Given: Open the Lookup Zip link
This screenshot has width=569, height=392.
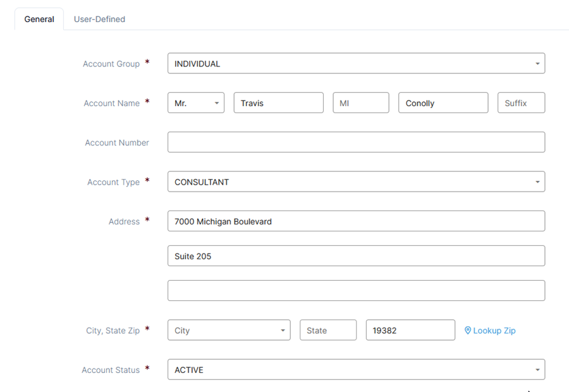Looking at the screenshot, I should (490, 330).
